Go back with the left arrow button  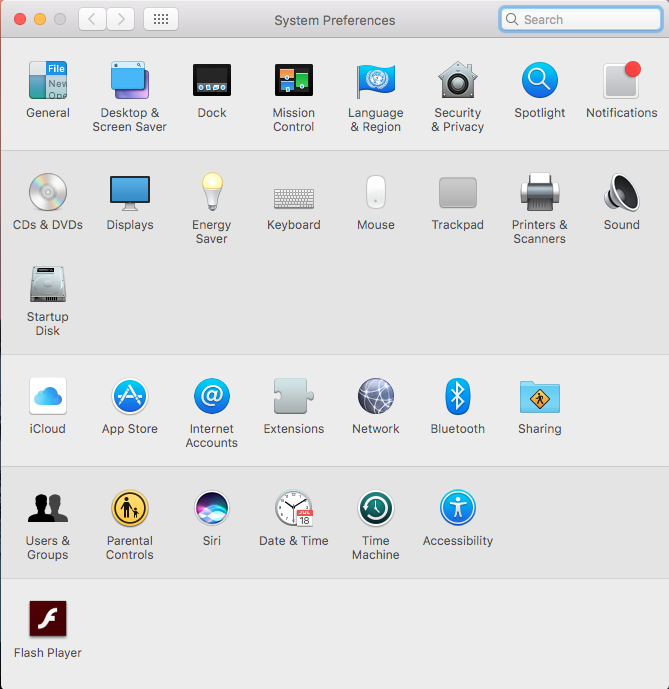(x=92, y=19)
